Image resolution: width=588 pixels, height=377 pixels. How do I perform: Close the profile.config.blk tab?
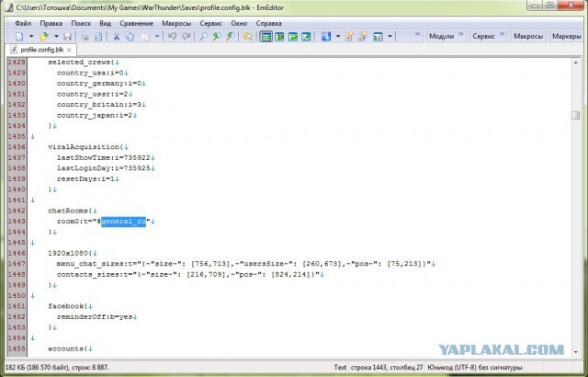point(69,50)
